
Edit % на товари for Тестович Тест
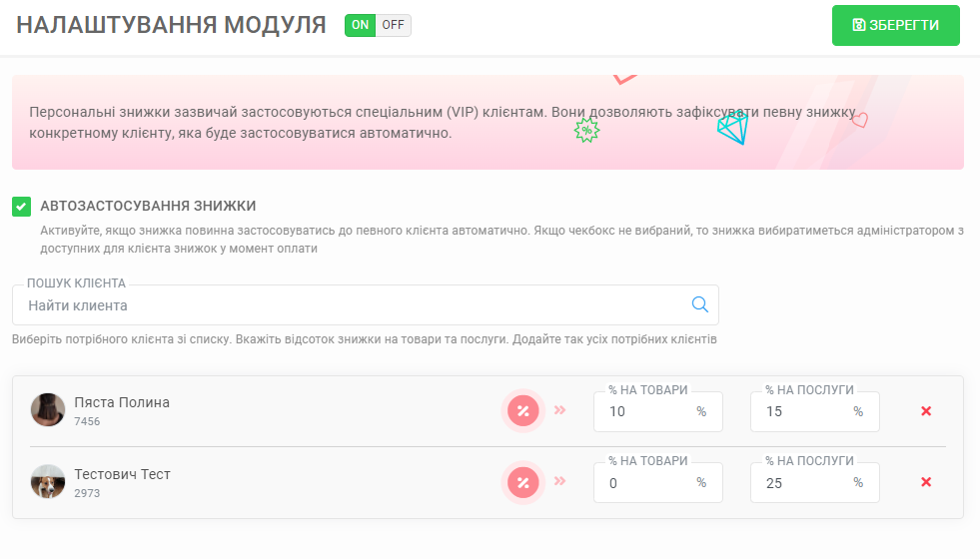point(658,483)
